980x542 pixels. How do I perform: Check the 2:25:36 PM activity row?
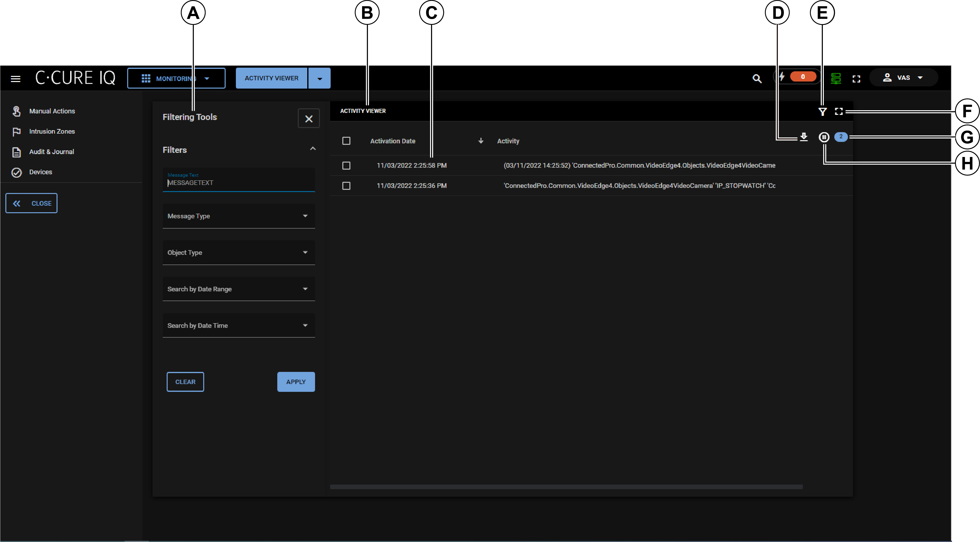[346, 186]
